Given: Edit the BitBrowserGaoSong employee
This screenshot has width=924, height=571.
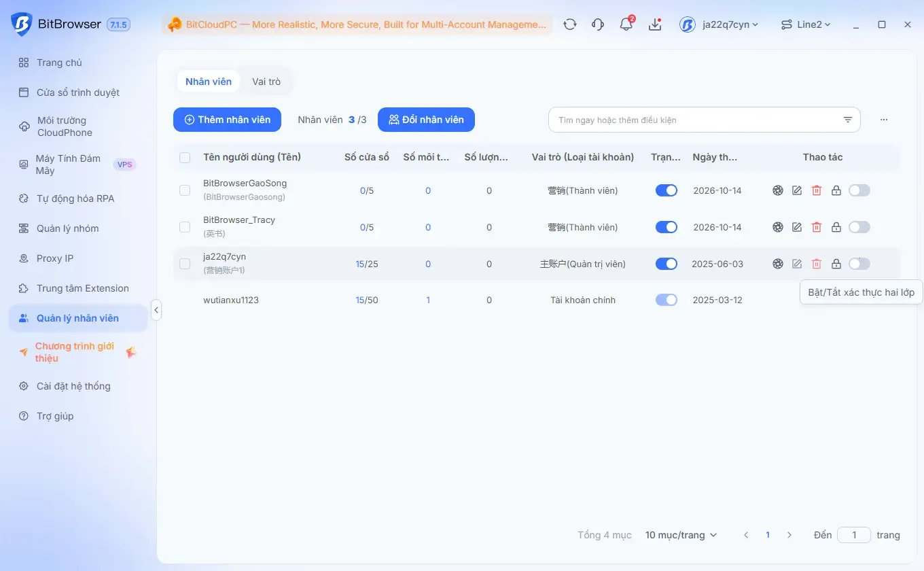Looking at the screenshot, I should click(x=797, y=190).
